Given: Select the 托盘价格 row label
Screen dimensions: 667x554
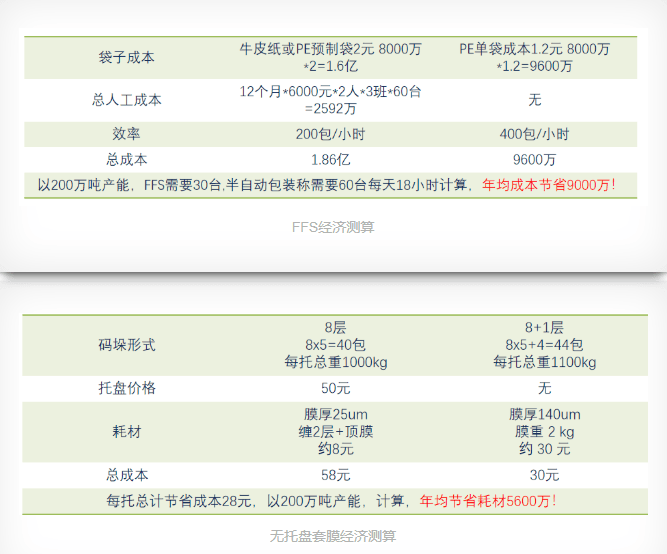Looking at the screenshot, I should pyautogui.click(x=127, y=388).
